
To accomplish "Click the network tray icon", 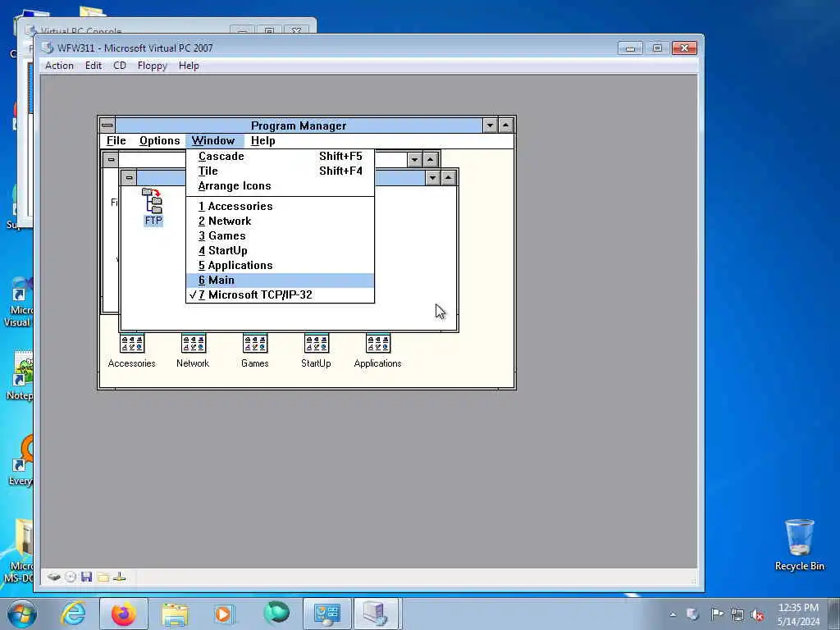I will [737, 614].
